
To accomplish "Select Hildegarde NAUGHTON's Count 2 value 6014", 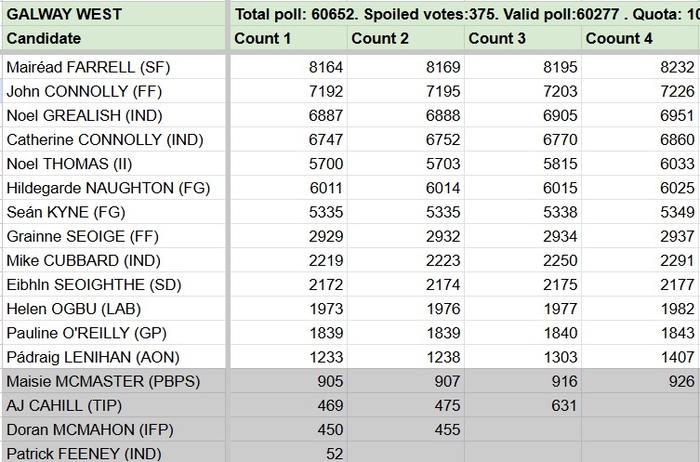I will coord(405,188).
